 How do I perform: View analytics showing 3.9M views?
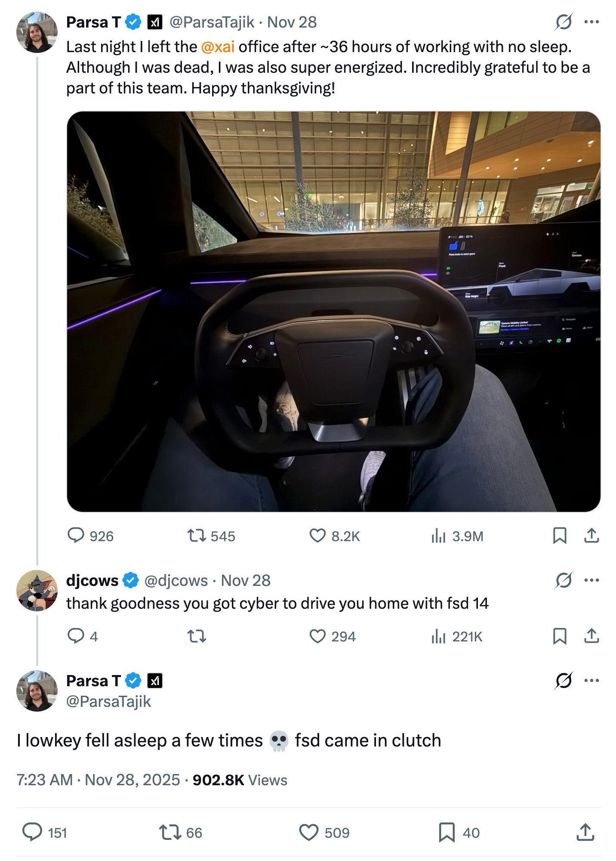(438, 536)
